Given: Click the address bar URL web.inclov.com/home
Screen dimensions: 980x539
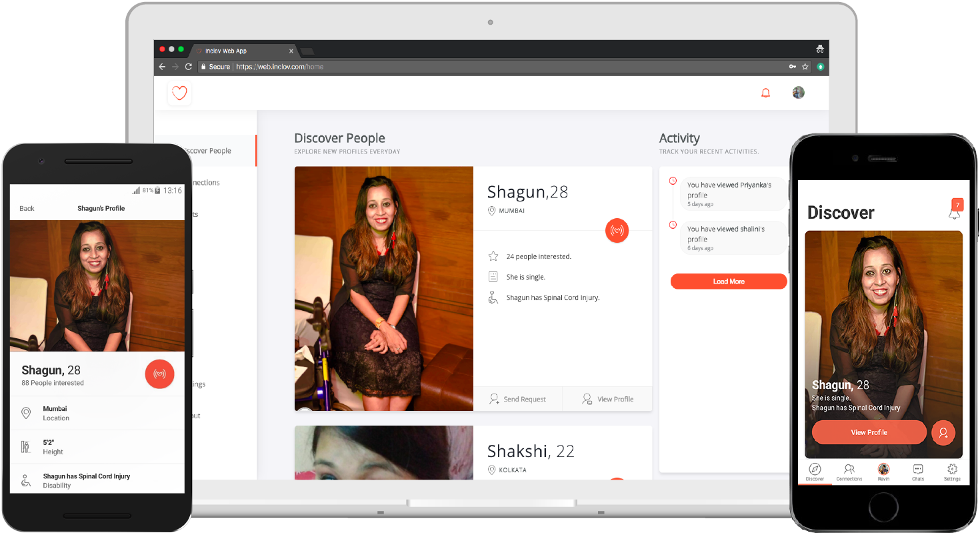Looking at the screenshot, I should [280, 67].
